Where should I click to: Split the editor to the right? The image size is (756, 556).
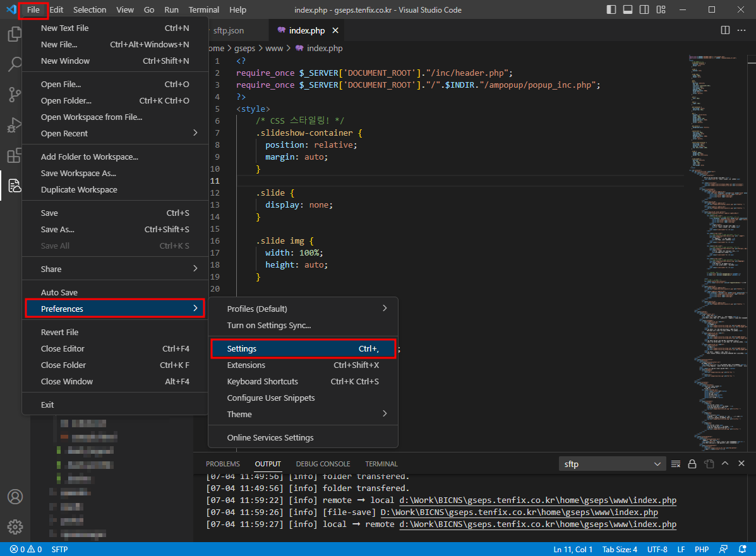(724, 30)
